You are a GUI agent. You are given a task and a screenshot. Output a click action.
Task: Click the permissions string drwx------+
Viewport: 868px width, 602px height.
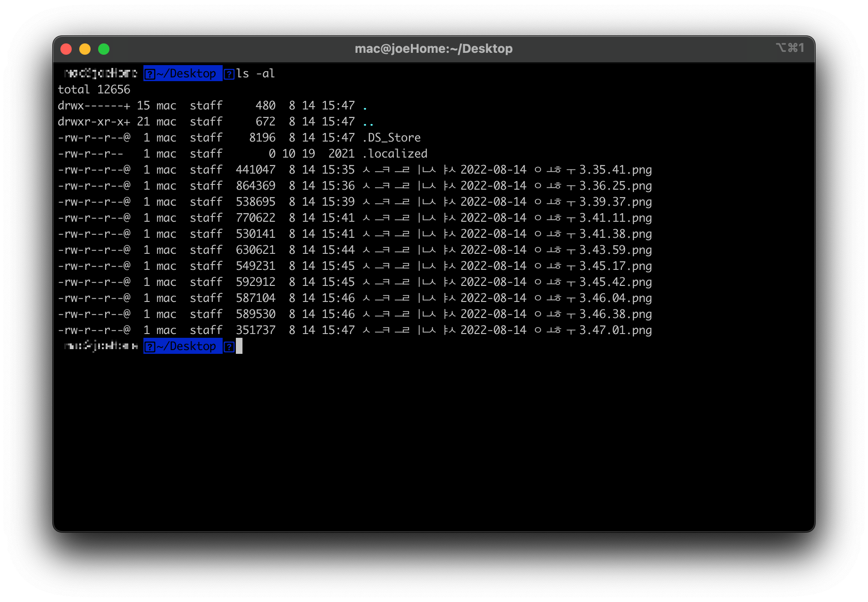click(94, 106)
